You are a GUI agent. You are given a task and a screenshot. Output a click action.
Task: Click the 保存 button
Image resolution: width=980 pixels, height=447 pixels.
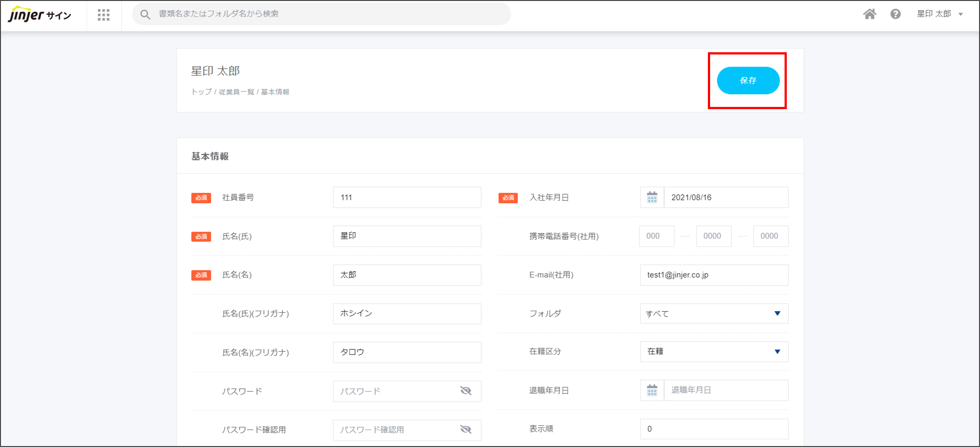point(747,81)
